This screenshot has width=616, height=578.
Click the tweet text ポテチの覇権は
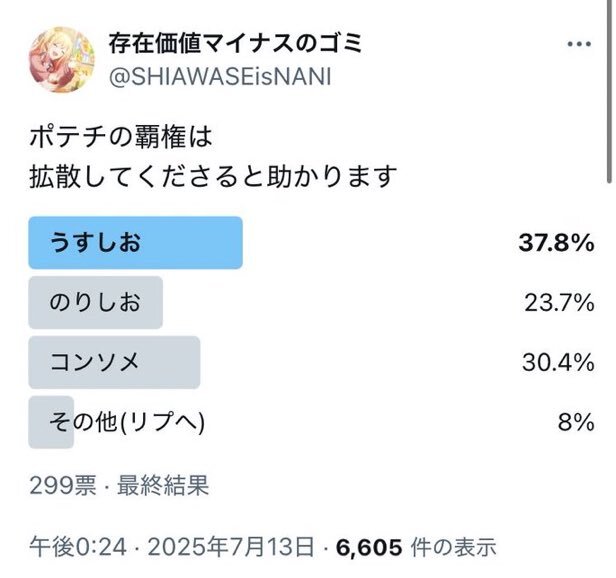coord(121,137)
